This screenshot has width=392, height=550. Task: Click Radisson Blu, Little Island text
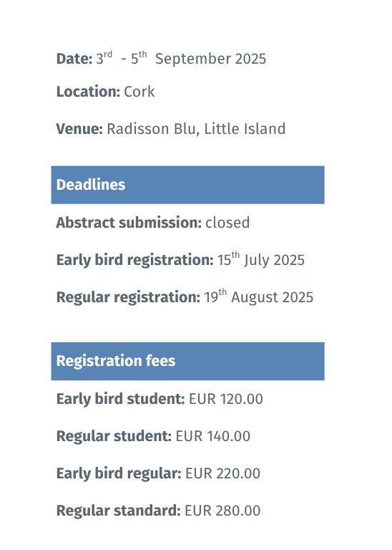coord(196,129)
